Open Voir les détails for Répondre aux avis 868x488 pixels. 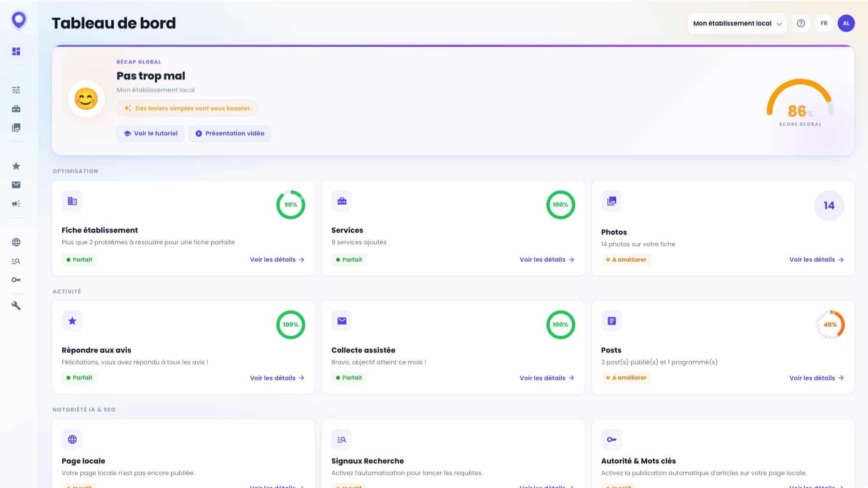(x=277, y=378)
